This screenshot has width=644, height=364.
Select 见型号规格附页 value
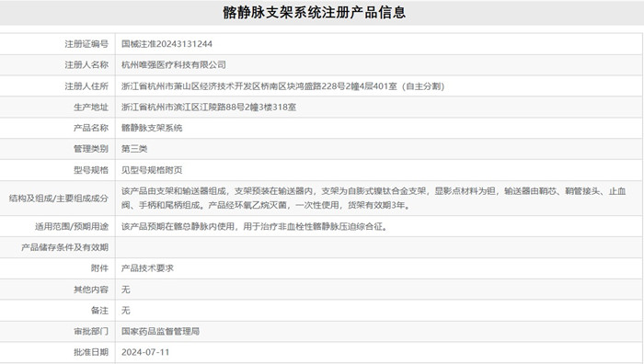point(152,170)
